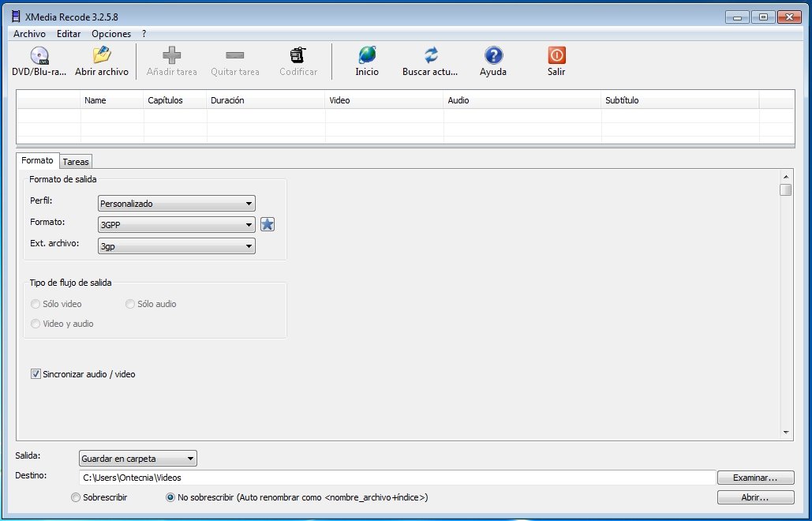The image size is (812, 521).
Task: Click the Capítulos column header
Action: 175,100
